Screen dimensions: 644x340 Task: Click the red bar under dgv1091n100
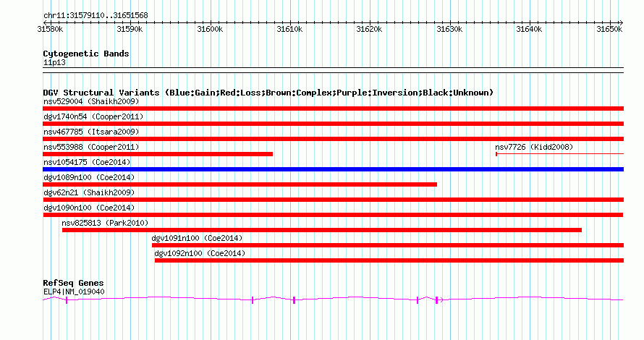[x=388, y=245]
